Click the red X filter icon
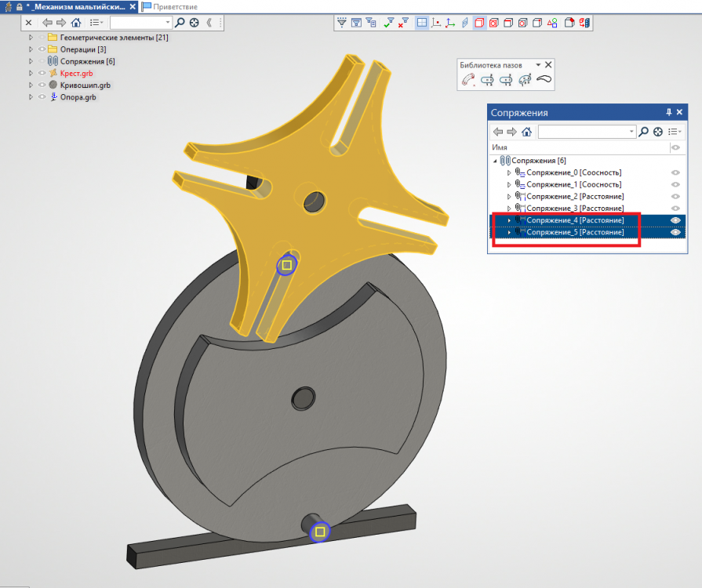This screenshot has width=702, height=588. (403, 23)
